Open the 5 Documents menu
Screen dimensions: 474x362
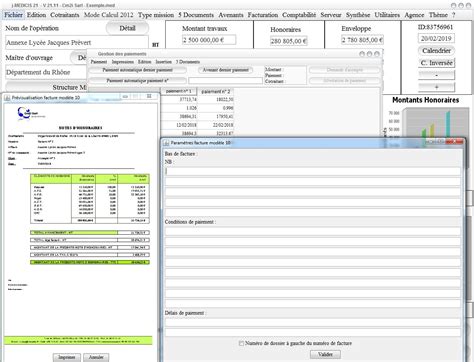[196, 15]
